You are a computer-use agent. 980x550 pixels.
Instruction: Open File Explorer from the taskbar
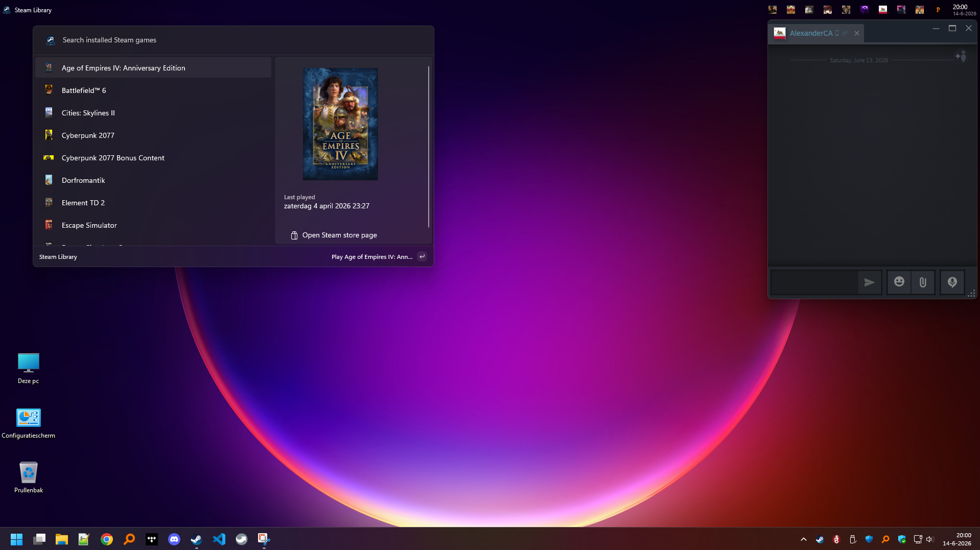click(x=62, y=539)
